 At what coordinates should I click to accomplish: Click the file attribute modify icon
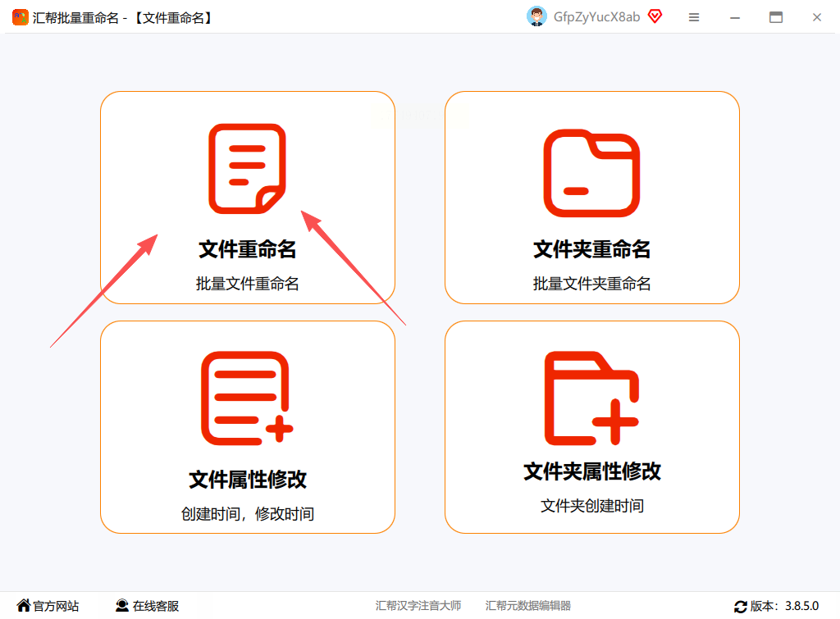click(247, 398)
